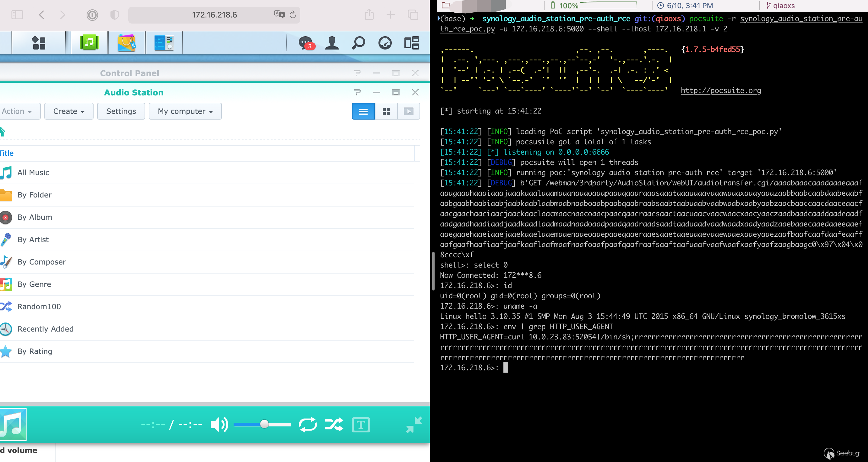This screenshot has width=868, height=462.
Task: Mute the Audio Station volume speaker
Action: [x=219, y=425]
